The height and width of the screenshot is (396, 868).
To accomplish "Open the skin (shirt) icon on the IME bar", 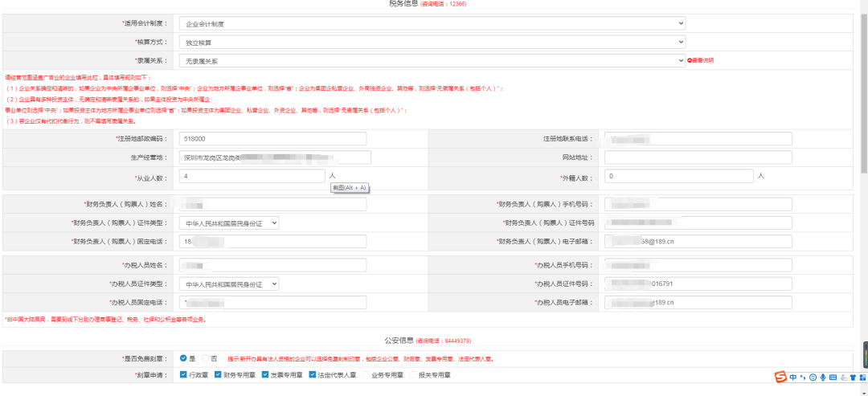I will point(852,378).
